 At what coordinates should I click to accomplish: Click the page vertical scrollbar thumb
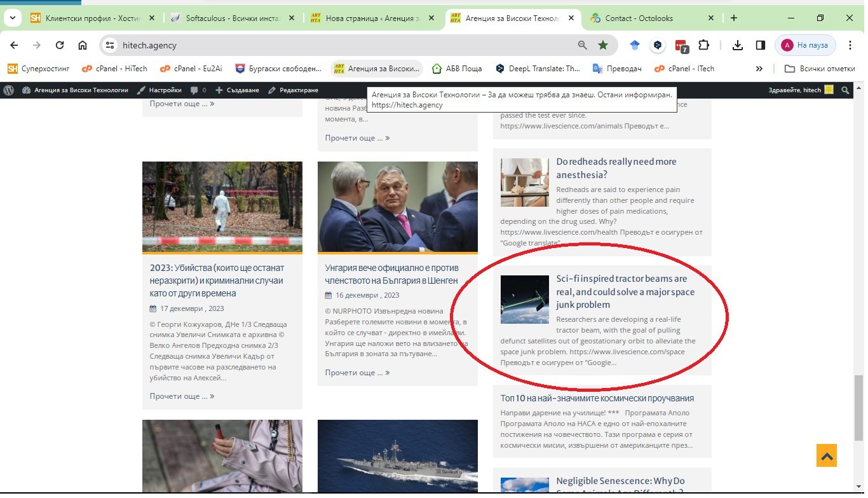[858, 407]
